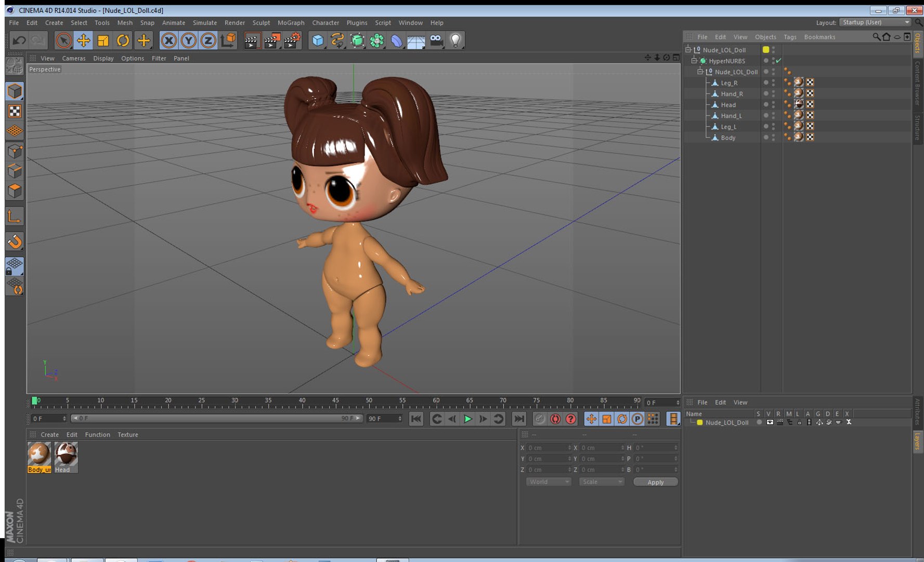Click the timeline frame range slider bar

[x=216, y=418]
